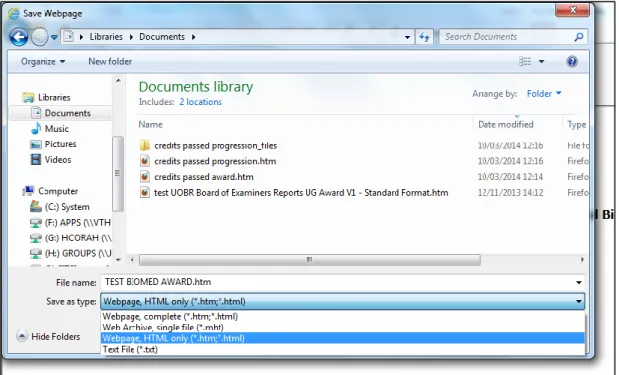Image resolution: width=619 pixels, height=375 pixels.
Task: Click the navigation pane vertical scrollbar thumb
Action: 117,173
